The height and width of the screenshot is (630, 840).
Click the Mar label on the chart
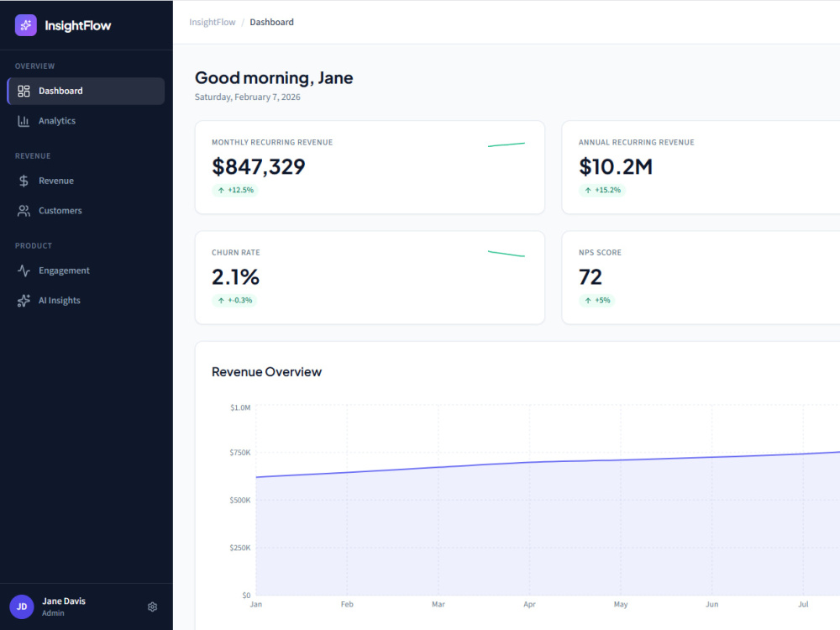click(x=438, y=604)
